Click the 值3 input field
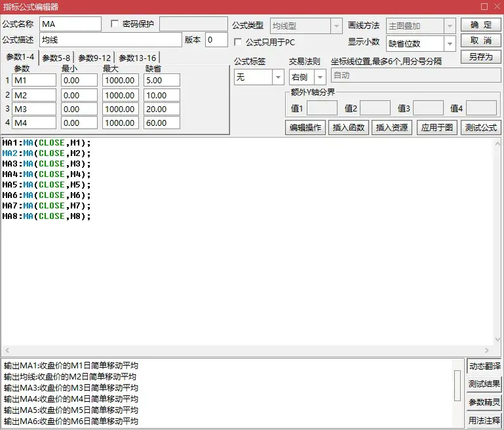This screenshot has height=430, width=504. [428, 108]
